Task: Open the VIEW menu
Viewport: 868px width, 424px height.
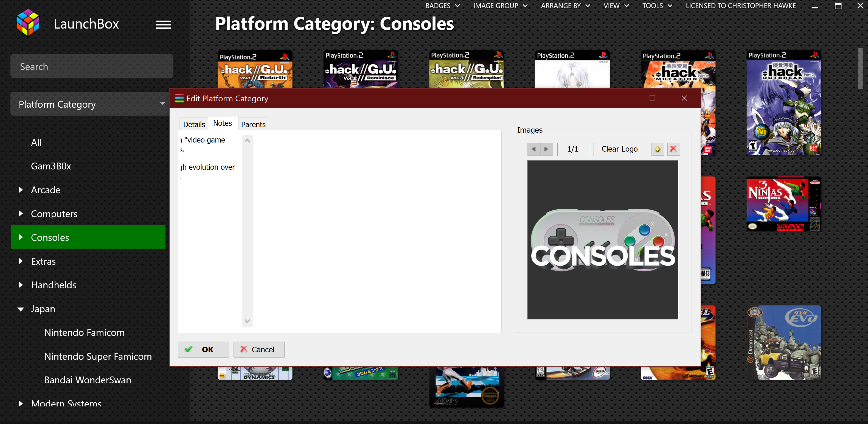Action: pos(616,6)
